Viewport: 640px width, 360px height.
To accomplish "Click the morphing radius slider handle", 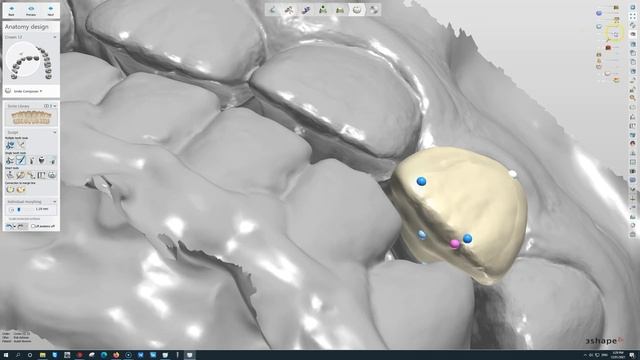I will (x=19, y=209).
